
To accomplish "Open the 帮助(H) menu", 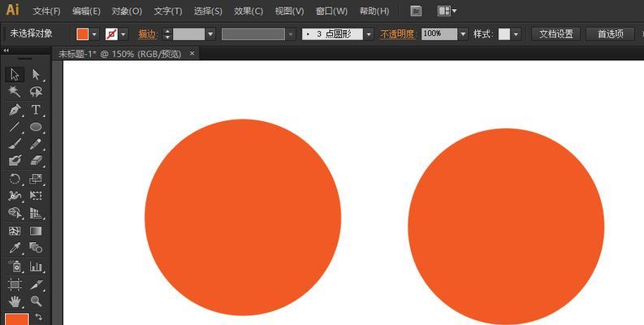I will tap(374, 11).
